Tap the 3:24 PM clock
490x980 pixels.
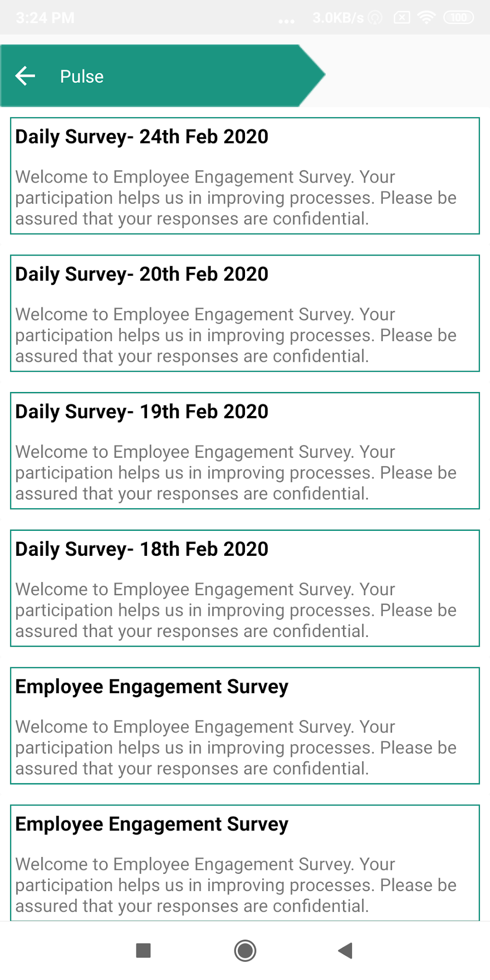45,18
